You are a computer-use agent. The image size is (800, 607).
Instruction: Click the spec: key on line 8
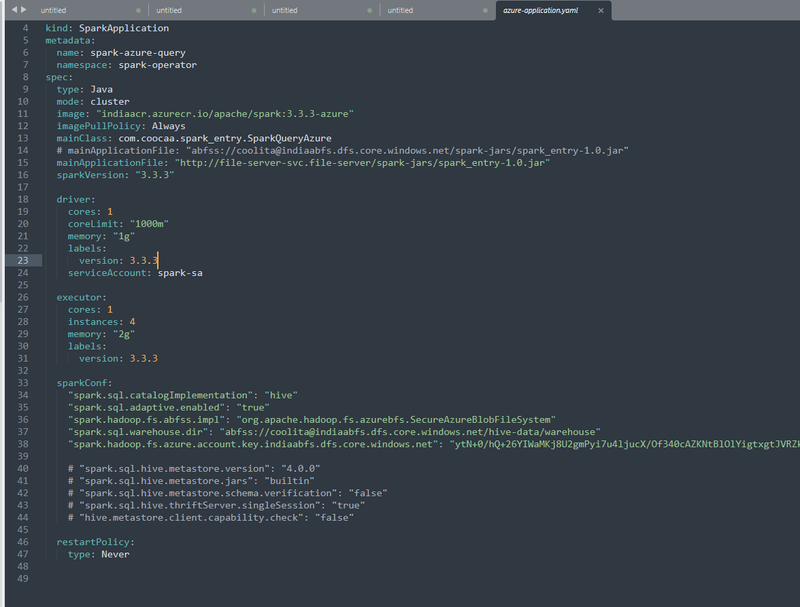pos(59,77)
